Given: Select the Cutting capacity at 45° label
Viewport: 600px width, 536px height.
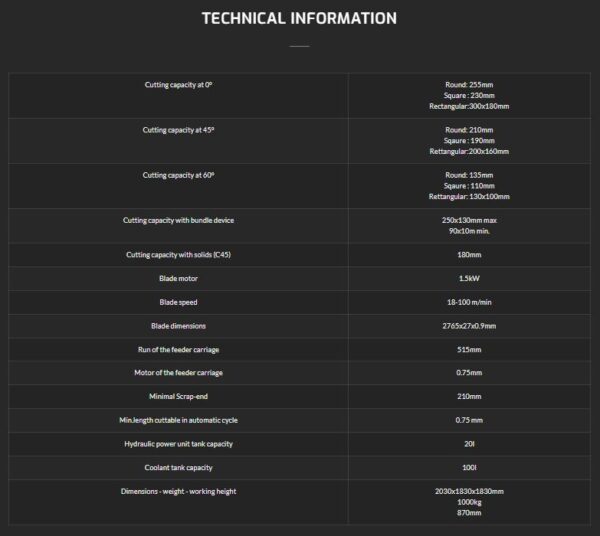Looking at the screenshot, I should [x=178, y=130].
